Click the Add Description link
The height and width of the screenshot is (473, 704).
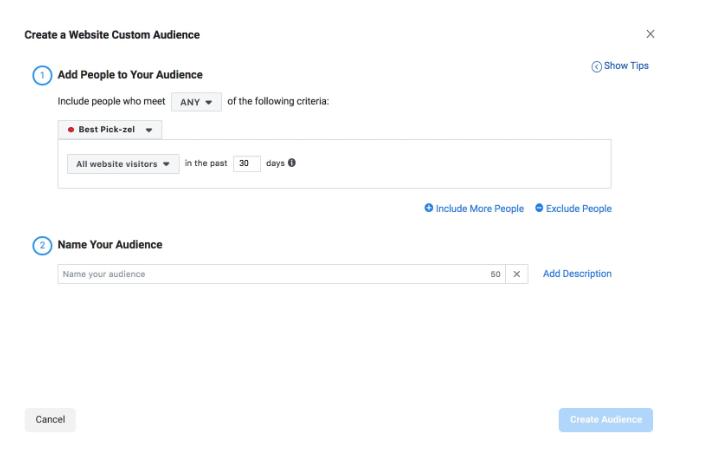point(577,274)
